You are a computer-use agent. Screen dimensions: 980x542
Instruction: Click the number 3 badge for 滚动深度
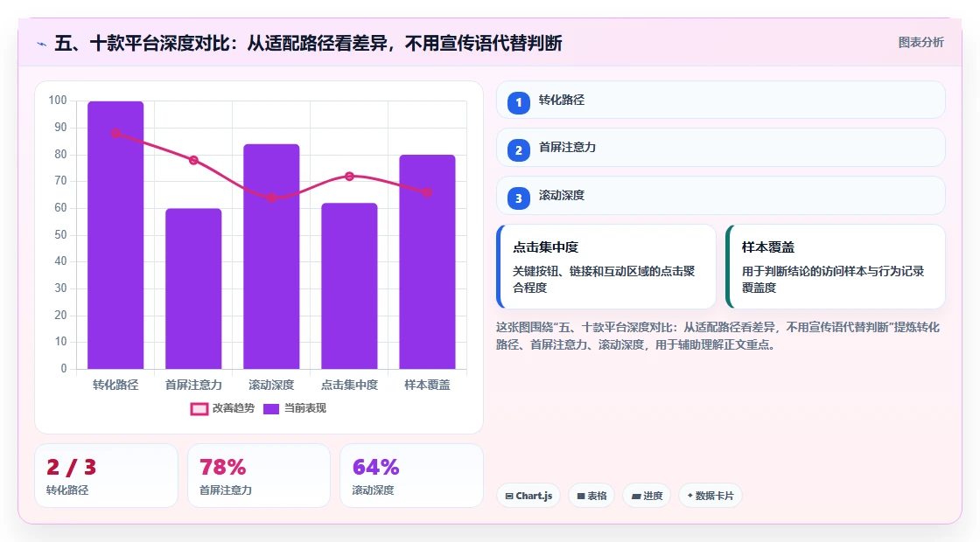click(x=518, y=198)
